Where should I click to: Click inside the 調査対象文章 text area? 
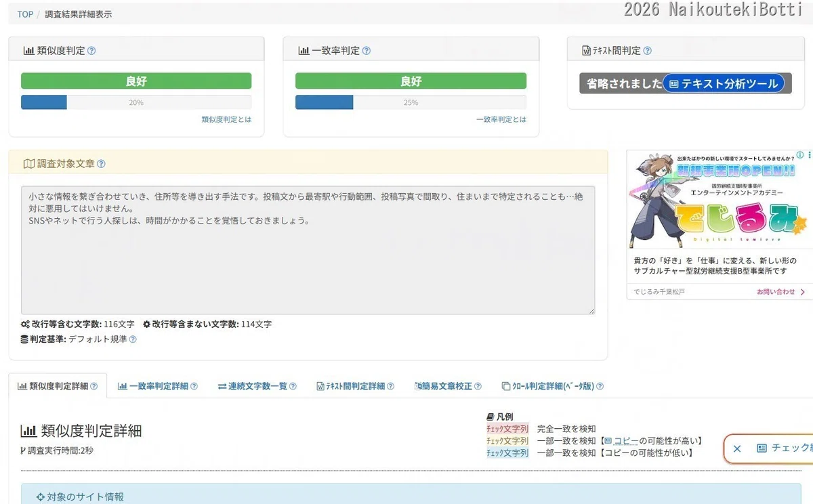click(x=308, y=250)
